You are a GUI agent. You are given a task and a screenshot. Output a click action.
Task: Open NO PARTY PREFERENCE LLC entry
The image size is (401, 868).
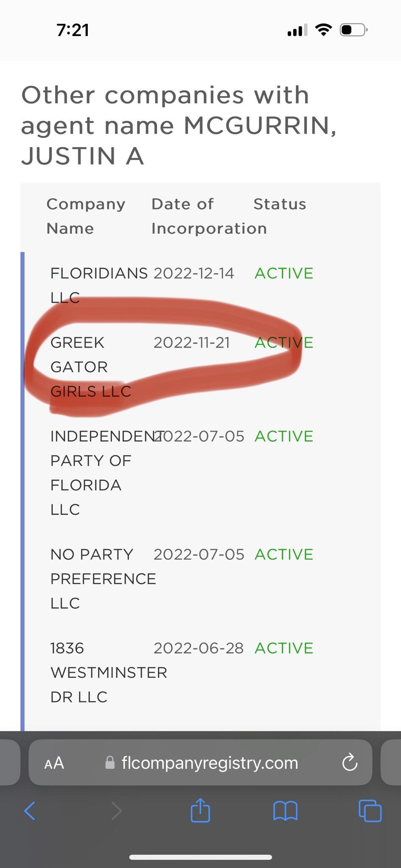pyautogui.click(x=103, y=579)
